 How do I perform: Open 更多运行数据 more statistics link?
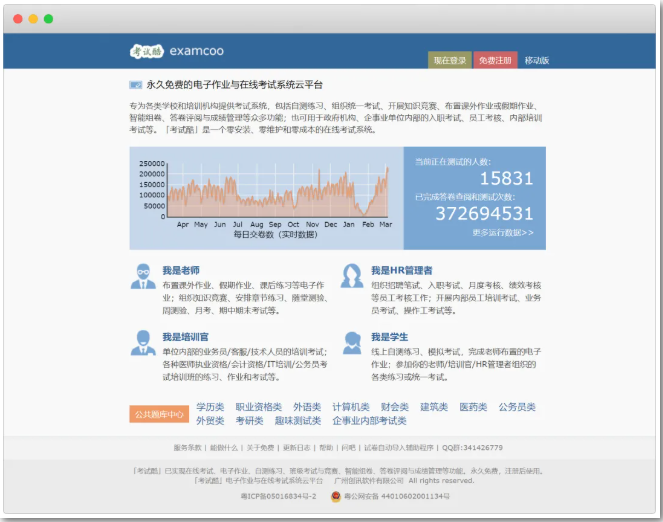click(x=503, y=232)
